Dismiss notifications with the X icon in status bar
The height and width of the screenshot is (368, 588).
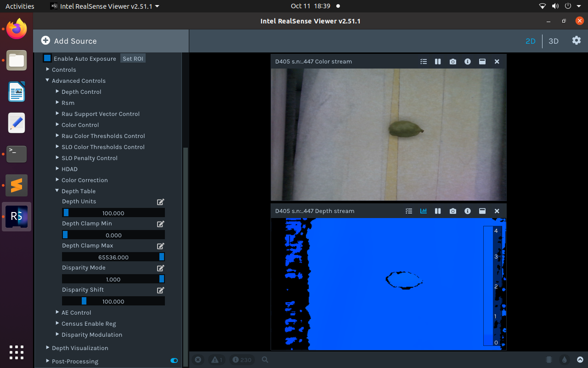click(198, 360)
